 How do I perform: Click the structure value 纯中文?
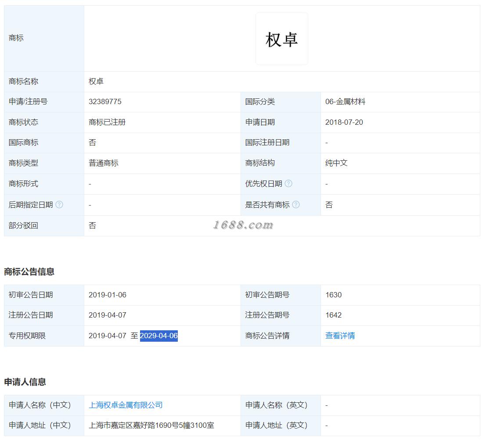tap(336, 163)
